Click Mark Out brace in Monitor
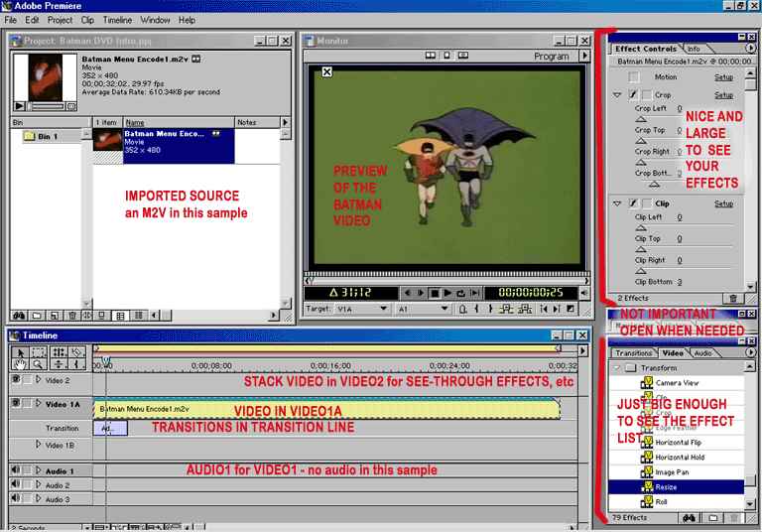 pos(490,309)
